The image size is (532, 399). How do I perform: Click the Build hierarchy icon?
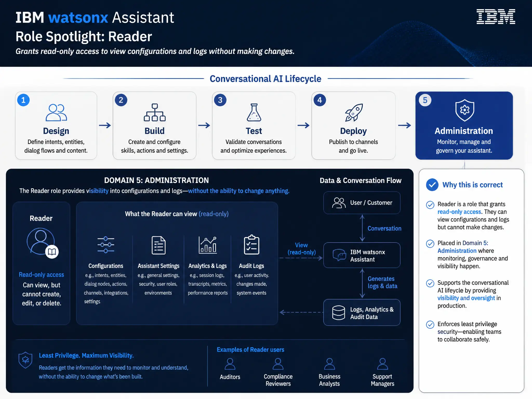pos(155,112)
